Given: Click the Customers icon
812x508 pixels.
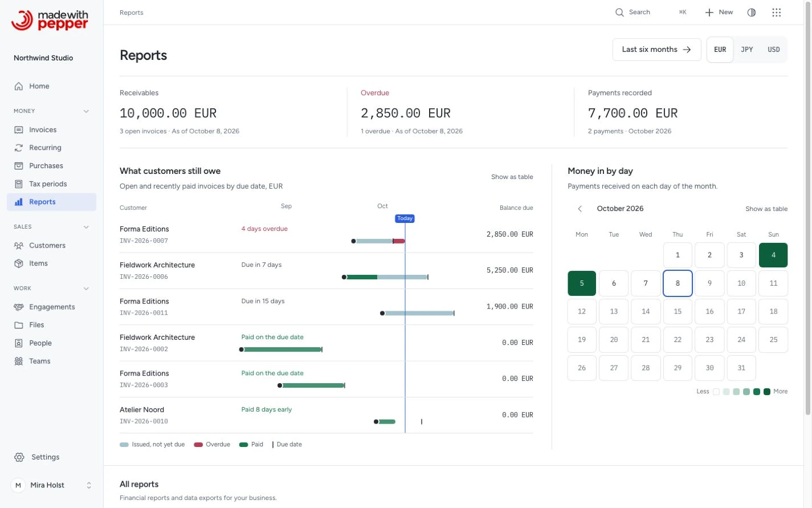Looking at the screenshot, I should 19,246.
